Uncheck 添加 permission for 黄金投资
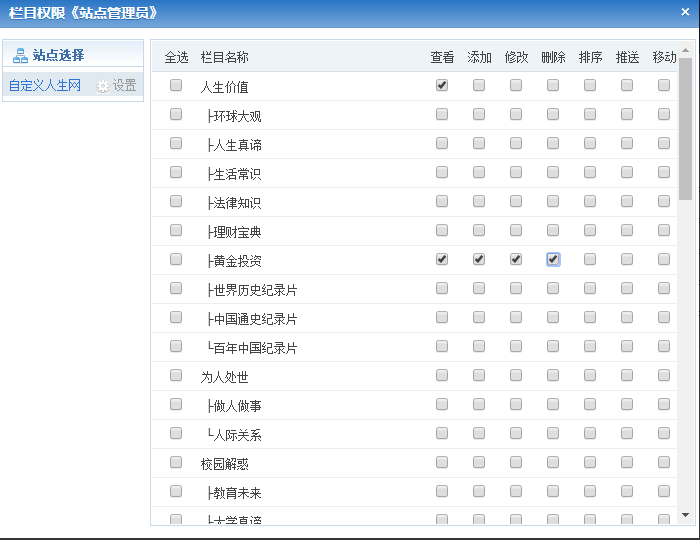The image size is (700, 540). click(479, 260)
